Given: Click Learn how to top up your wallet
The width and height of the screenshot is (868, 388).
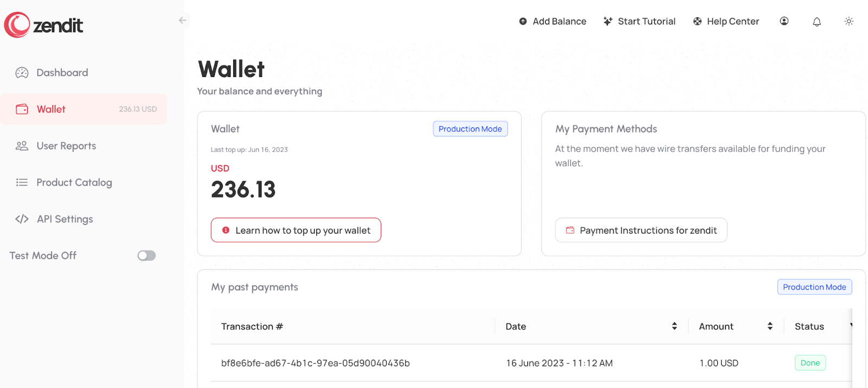Looking at the screenshot, I should coord(296,230).
